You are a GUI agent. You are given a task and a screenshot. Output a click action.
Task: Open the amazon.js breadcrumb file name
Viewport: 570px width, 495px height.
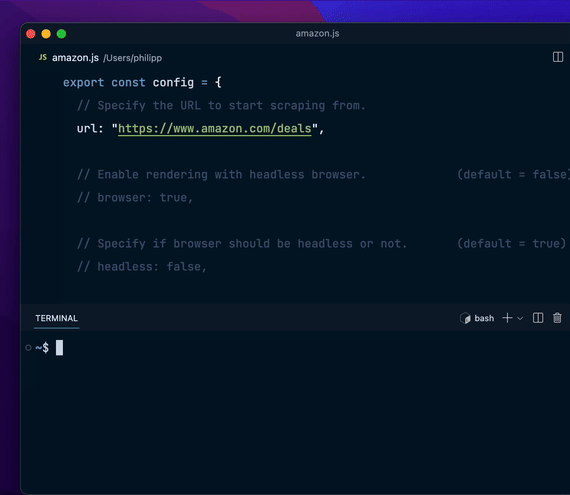point(75,58)
